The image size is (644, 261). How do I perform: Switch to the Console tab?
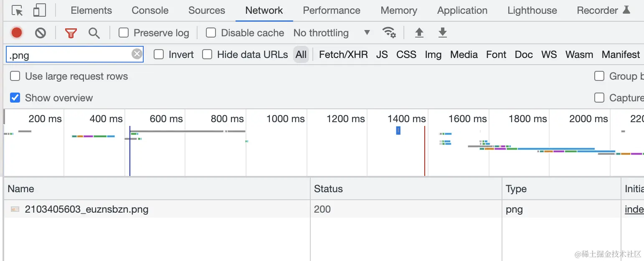(150, 10)
